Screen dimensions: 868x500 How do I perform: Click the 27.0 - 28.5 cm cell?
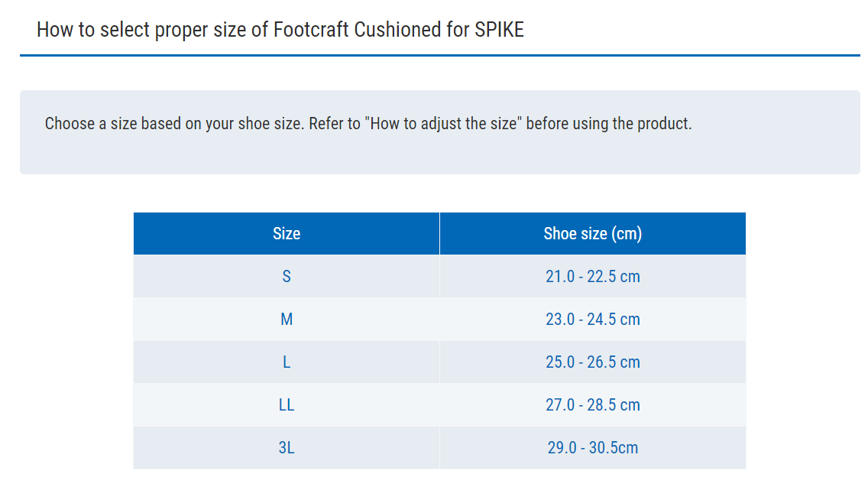[592, 405]
